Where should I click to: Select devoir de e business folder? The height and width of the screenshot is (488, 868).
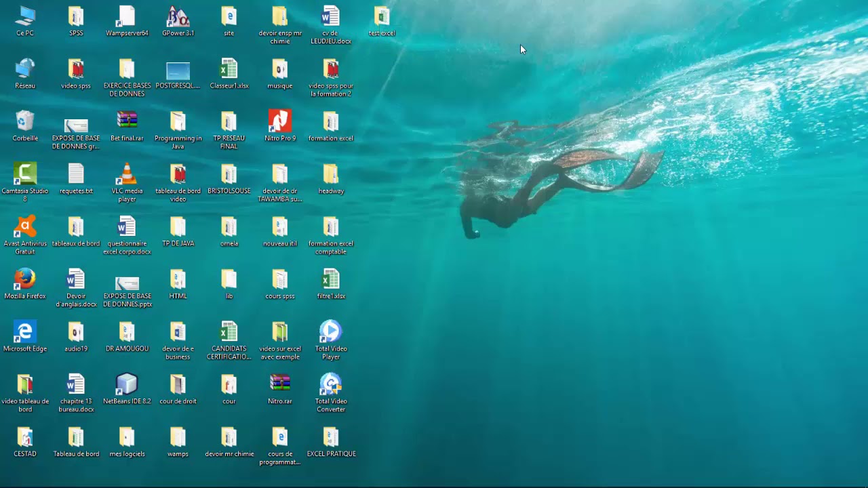point(178,340)
